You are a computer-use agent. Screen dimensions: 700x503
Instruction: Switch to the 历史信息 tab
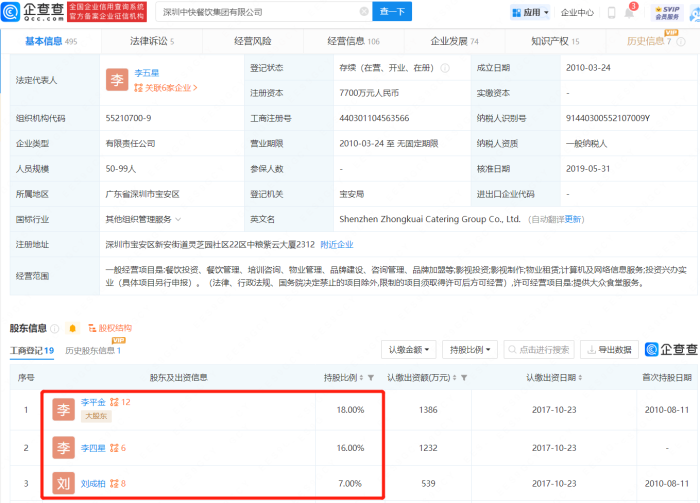(x=649, y=42)
